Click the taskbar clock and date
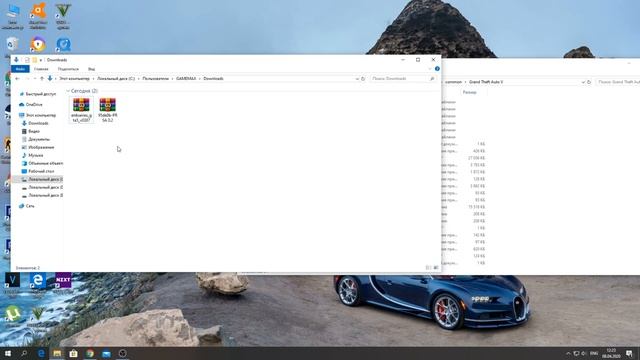The height and width of the screenshot is (360, 640). (x=611, y=353)
